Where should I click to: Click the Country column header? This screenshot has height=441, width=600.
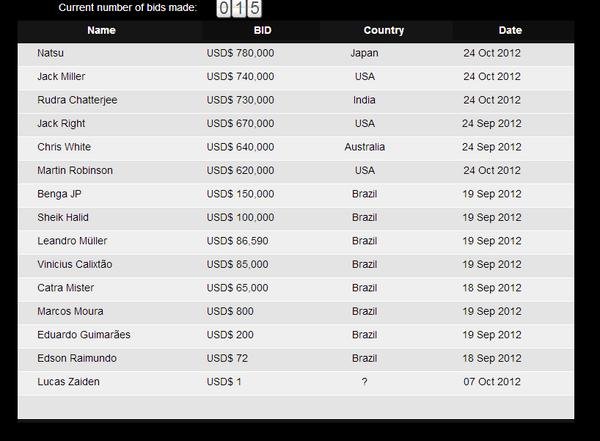click(x=384, y=30)
